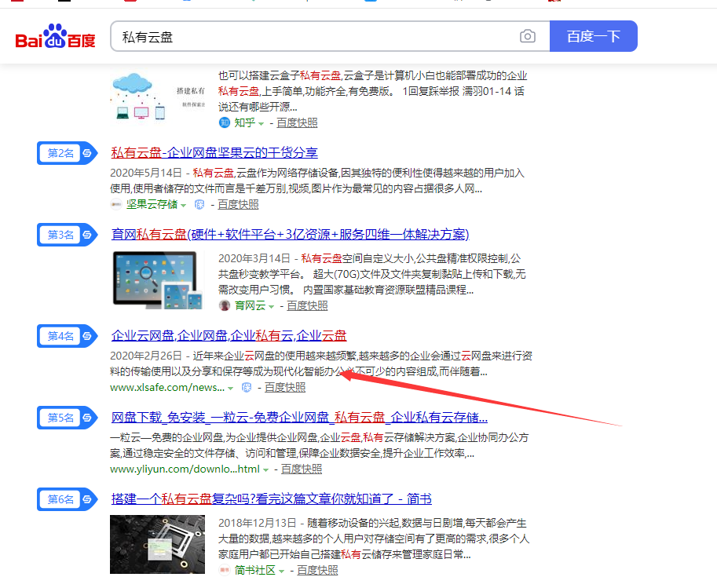Click the 育网云 source name
Screen dimensions: 717x588
point(251,305)
